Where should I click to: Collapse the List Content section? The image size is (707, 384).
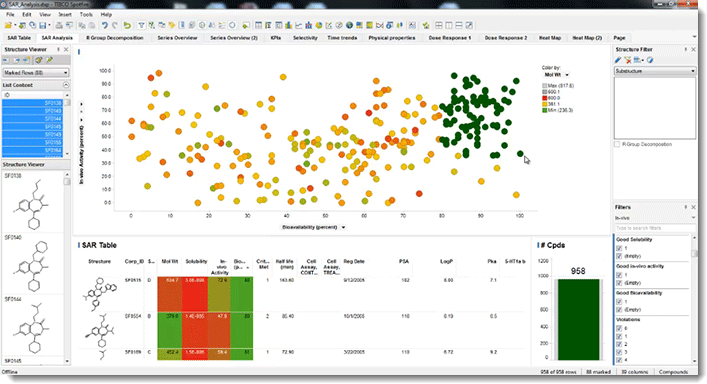point(66,85)
